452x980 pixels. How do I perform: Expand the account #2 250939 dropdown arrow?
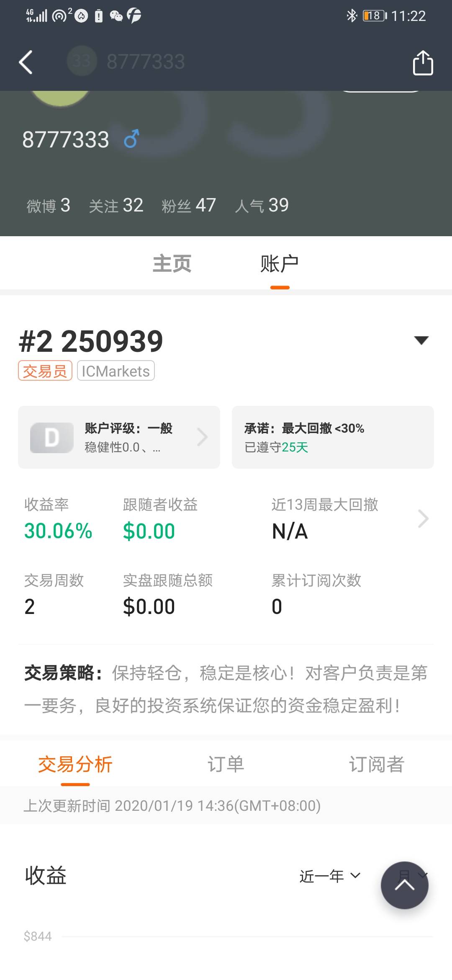[x=421, y=340]
